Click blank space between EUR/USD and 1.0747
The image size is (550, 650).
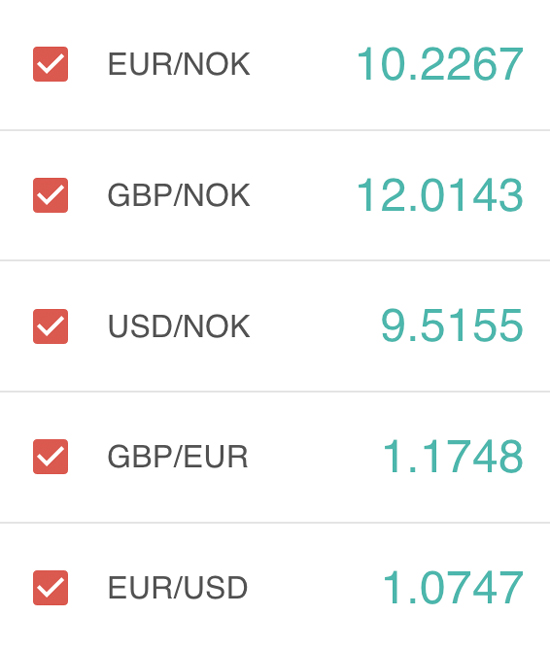(315, 587)
